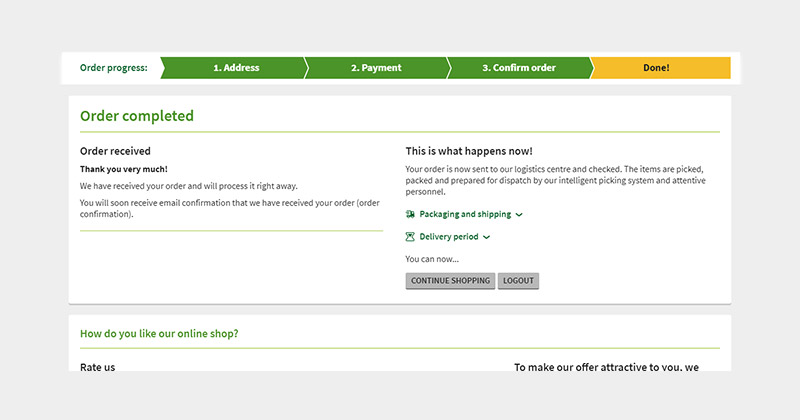This screenshot has width=800, height=420.
Task: Click the CONTINUE SHOPPING button
Action: click(450, 281)
